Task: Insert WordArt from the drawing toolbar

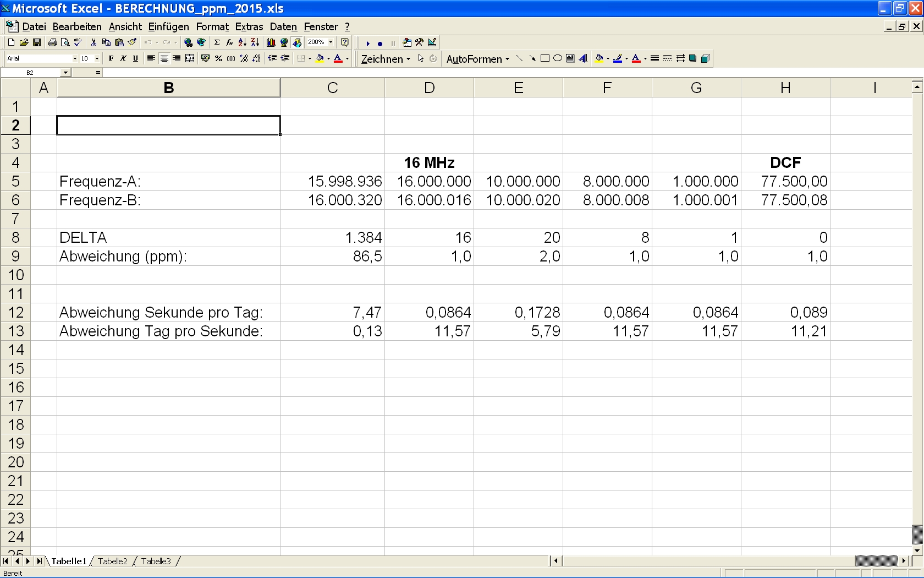Action: coord(583,58)
